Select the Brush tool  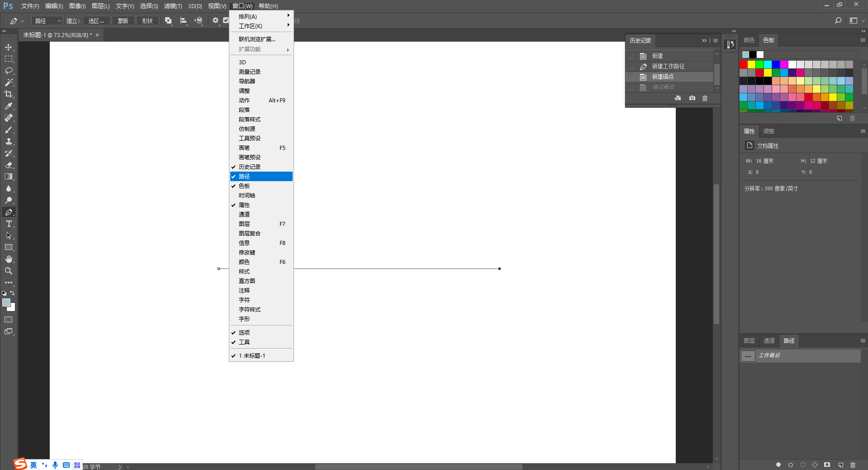point(9,129)
